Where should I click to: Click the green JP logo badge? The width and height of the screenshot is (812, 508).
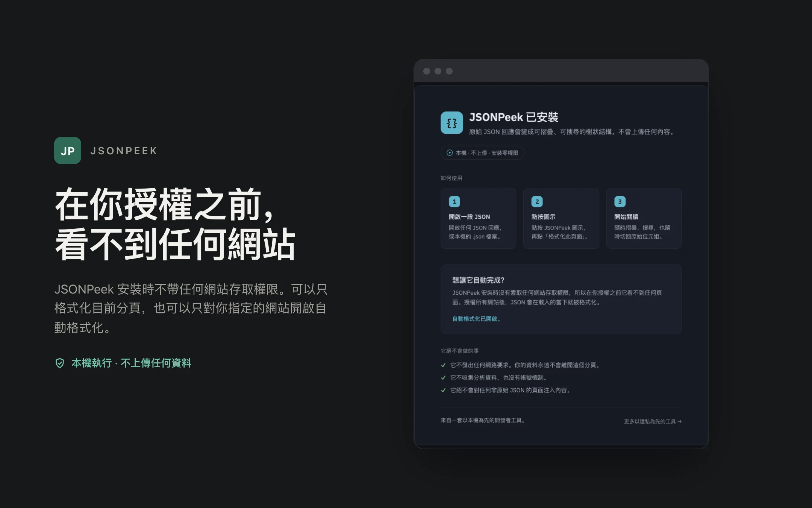68,151
